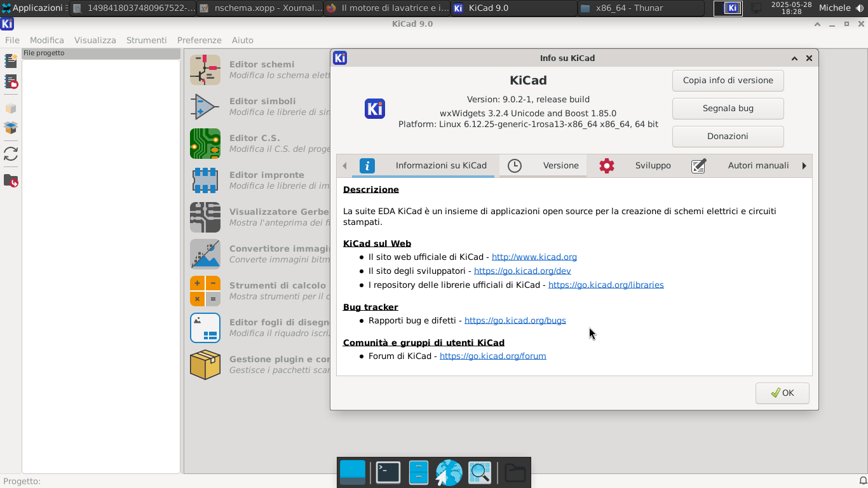868x488 pixels.
Task: Click the KiCad 9.0 taskbar button
Action: [513, 8]
